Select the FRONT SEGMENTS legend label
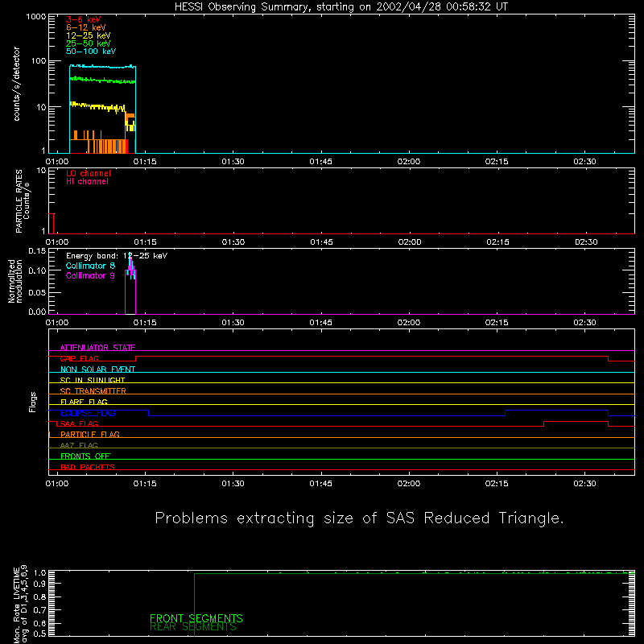Screen dimensions: 644x644 point(196,618)
